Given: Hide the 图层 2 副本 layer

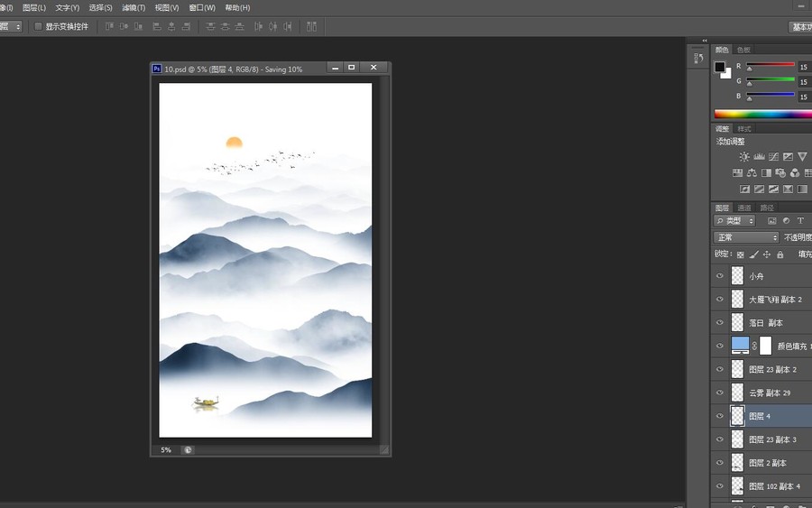Looking at the screenshot, I should click(x=720, y=462).
